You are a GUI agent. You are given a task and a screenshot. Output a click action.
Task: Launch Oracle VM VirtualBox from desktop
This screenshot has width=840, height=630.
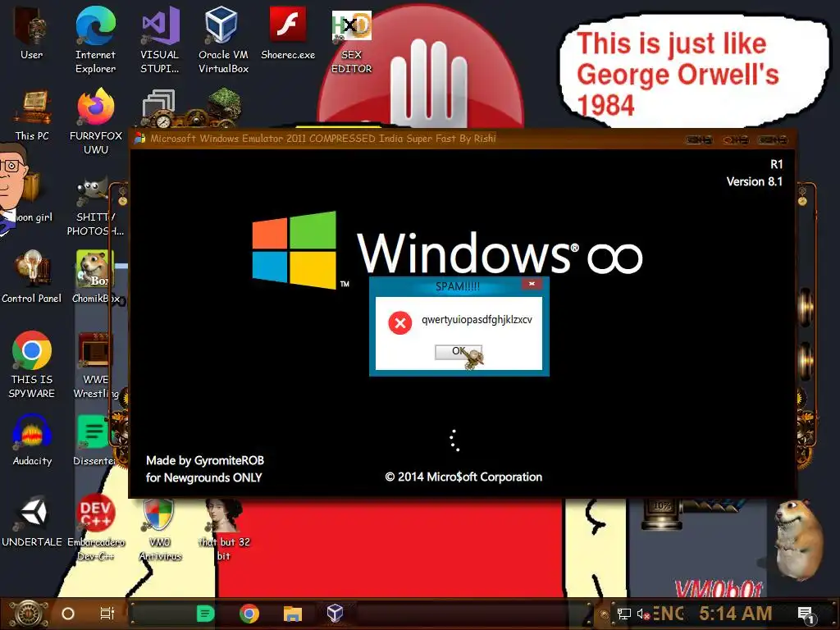223,39
